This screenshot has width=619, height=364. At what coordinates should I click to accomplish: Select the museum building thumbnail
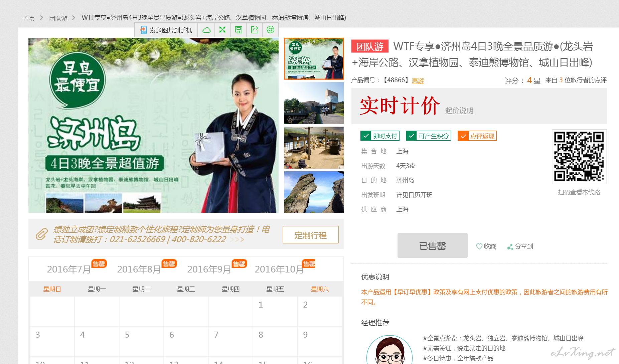pos(314,103)
